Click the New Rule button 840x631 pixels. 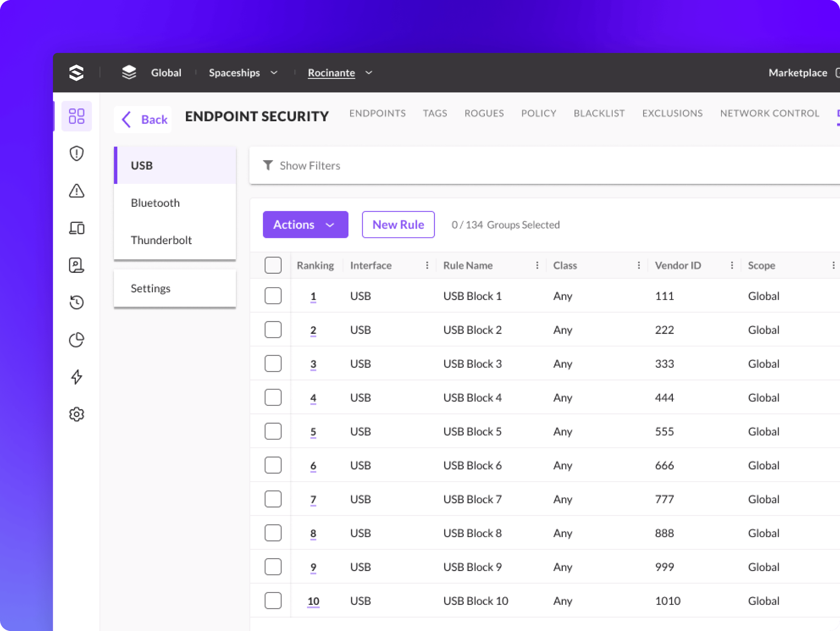coord(398,224)
